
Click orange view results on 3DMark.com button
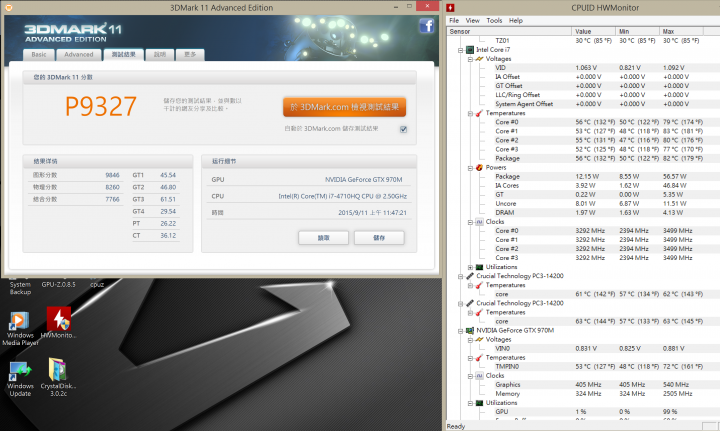344,107
